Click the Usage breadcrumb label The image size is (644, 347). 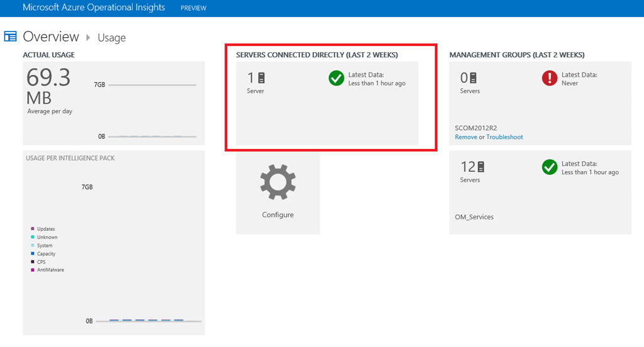point(111,38)
